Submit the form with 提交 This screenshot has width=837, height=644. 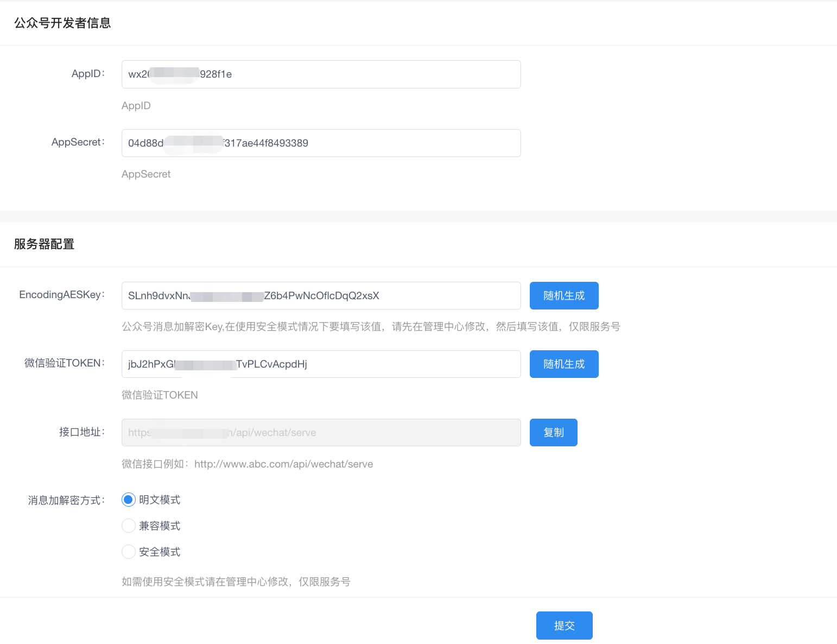coord(565,626)
